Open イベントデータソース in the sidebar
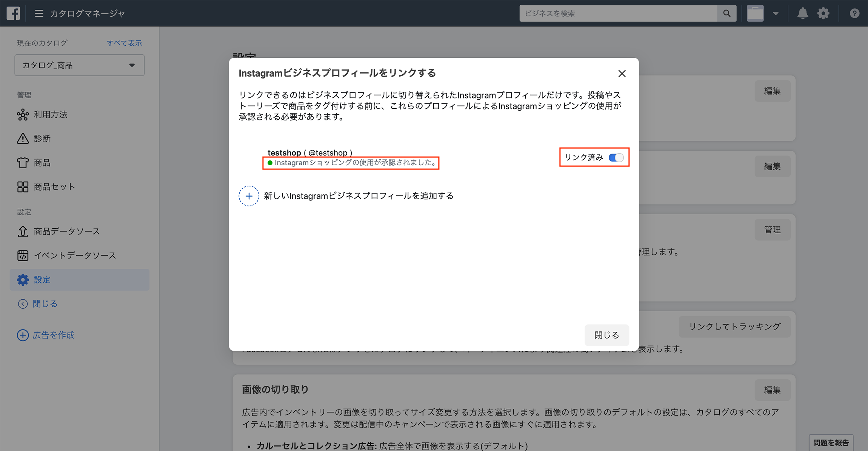This screenshot has height=451, width=868. (79, 256)
